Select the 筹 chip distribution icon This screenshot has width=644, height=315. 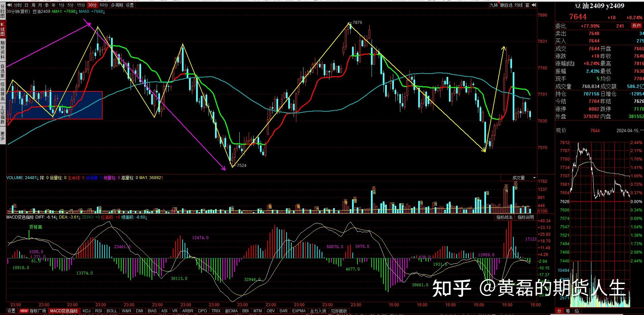(x=568, y=311)
